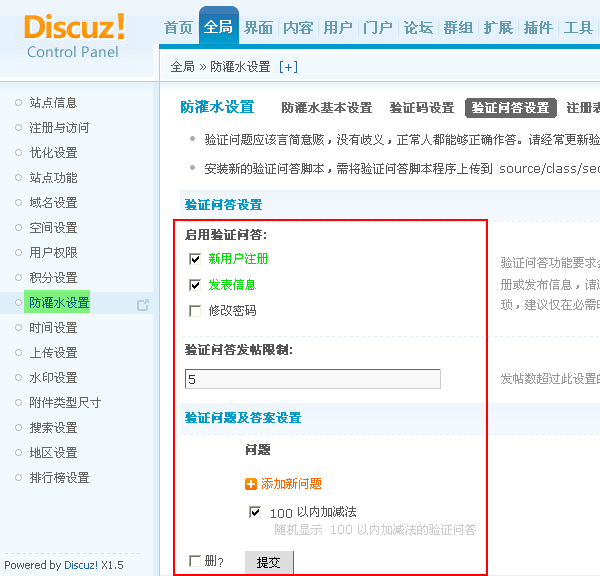The height and width of the screenshot is (576, 600).
Task: Click the Discuz! link in footer
Action: point(81,565)
